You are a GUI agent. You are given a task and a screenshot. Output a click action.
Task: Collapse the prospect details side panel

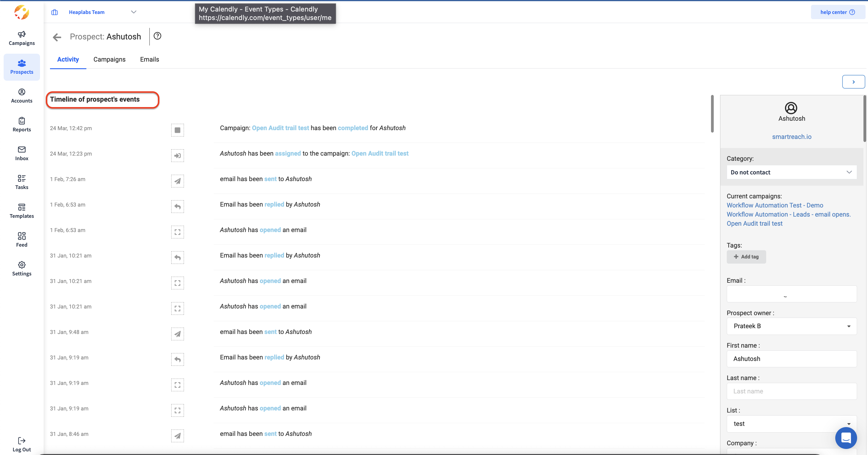pyautogui.click(x=853, y=82)
